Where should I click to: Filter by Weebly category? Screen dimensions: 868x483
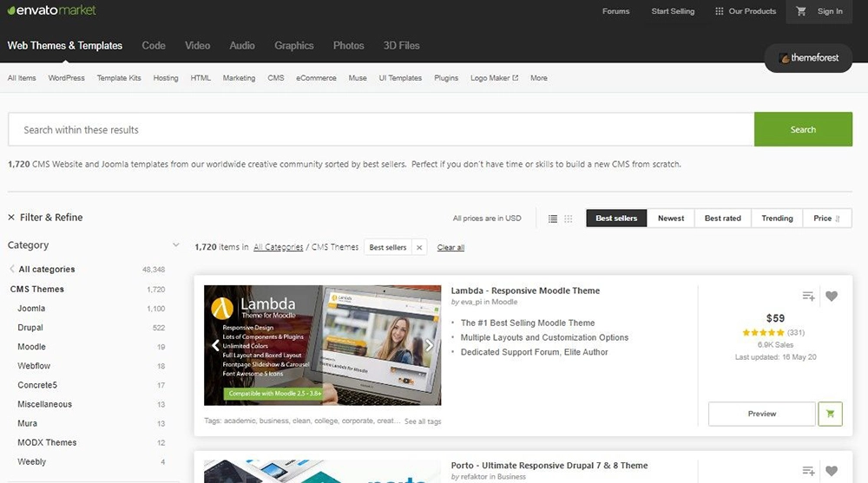[31, 461]
